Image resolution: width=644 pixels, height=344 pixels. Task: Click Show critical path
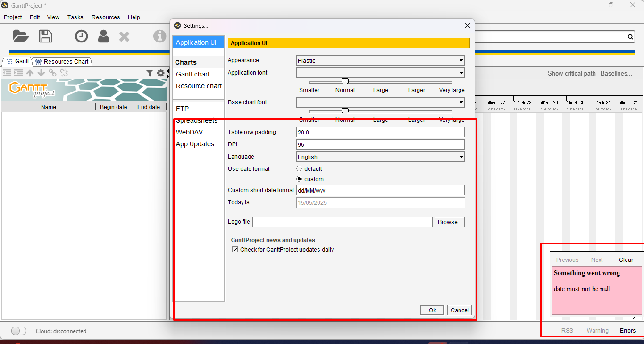pos(571,73)
